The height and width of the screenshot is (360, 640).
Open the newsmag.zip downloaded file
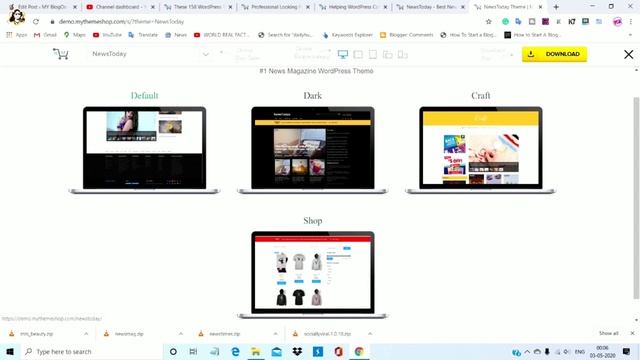click(129, 333)
